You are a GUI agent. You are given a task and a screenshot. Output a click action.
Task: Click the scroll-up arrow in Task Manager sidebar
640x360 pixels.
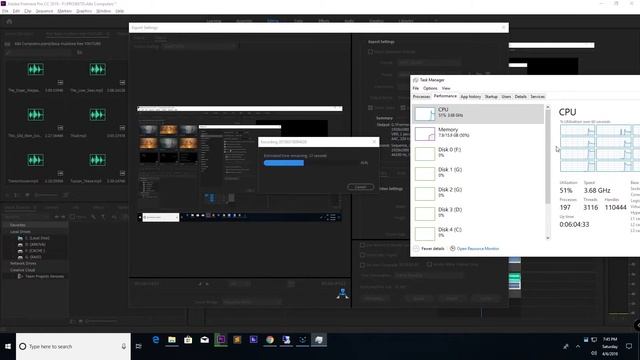point(548,107)
